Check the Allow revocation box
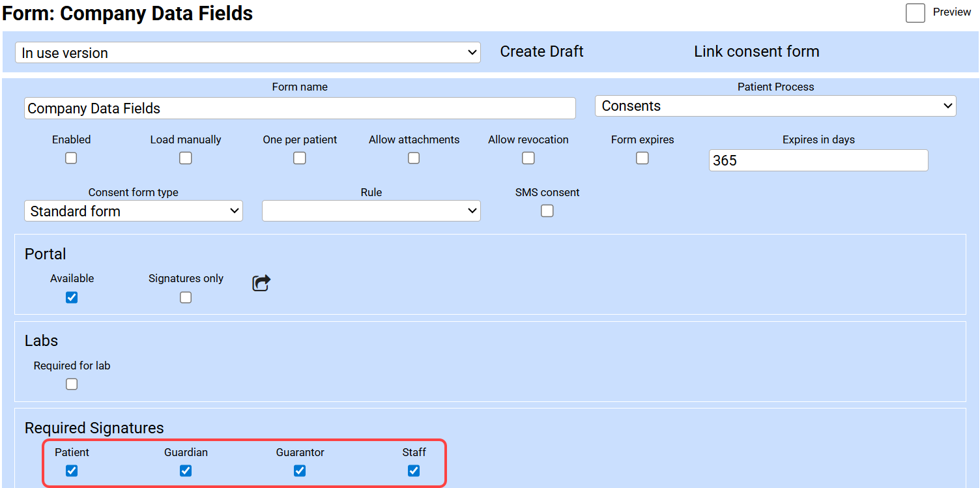Screen dimensions: 980x488 pos(528,158)
